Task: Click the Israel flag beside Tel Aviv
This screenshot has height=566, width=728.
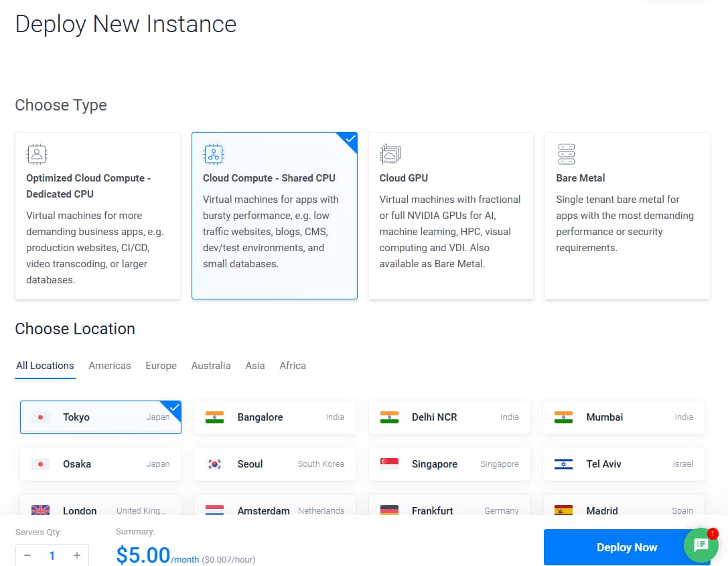Action: coord(563,464)
